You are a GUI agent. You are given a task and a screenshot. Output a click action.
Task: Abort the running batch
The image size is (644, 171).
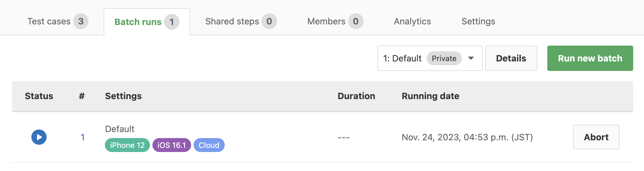click(x=596, y=137)
